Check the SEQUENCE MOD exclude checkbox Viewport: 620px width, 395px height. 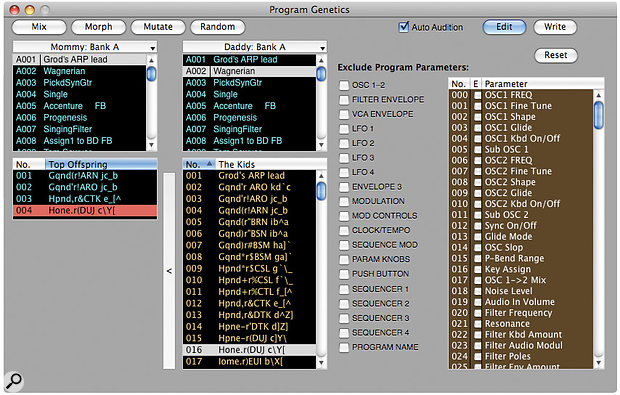point(344,245)
